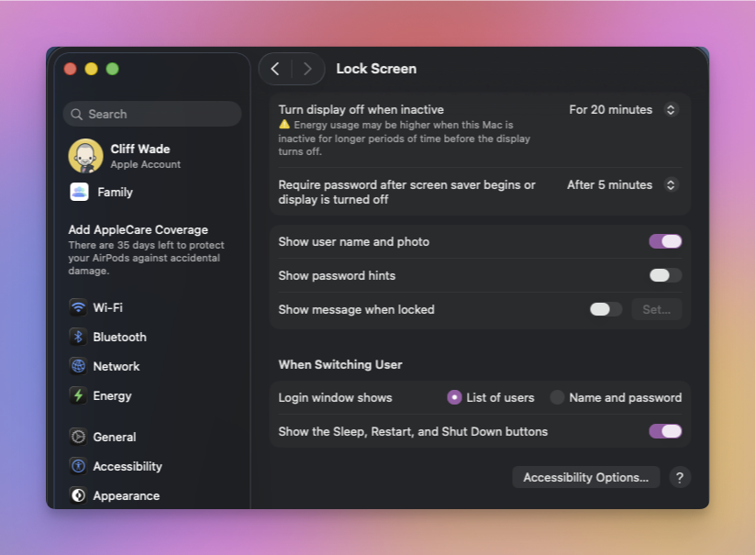Enable Show password hints toggle
This screenshot has height=555, width=756.
point(665,275)
